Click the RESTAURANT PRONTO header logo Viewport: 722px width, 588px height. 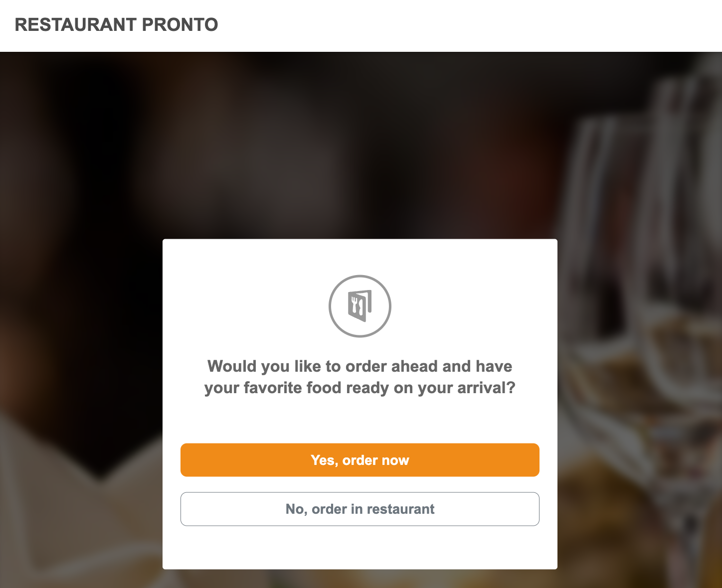(117, 24)
